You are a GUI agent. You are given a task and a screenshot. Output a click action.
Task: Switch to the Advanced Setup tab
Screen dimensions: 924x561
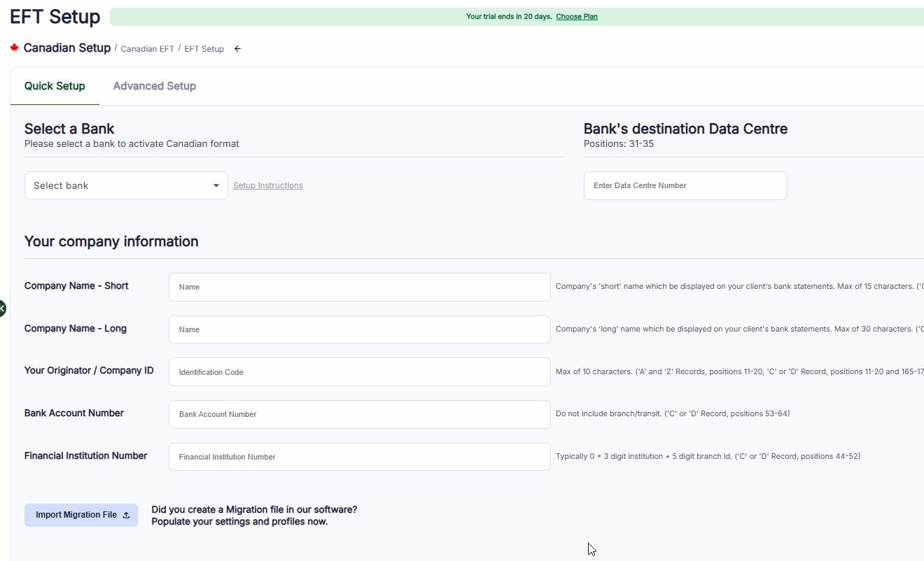click(154, 86)
